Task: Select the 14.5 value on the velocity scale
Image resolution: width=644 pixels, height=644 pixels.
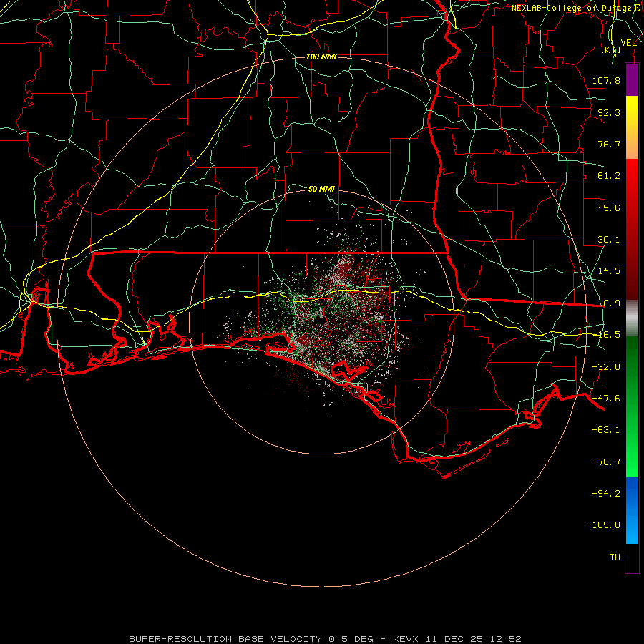Action: click(x=609, y=271)
